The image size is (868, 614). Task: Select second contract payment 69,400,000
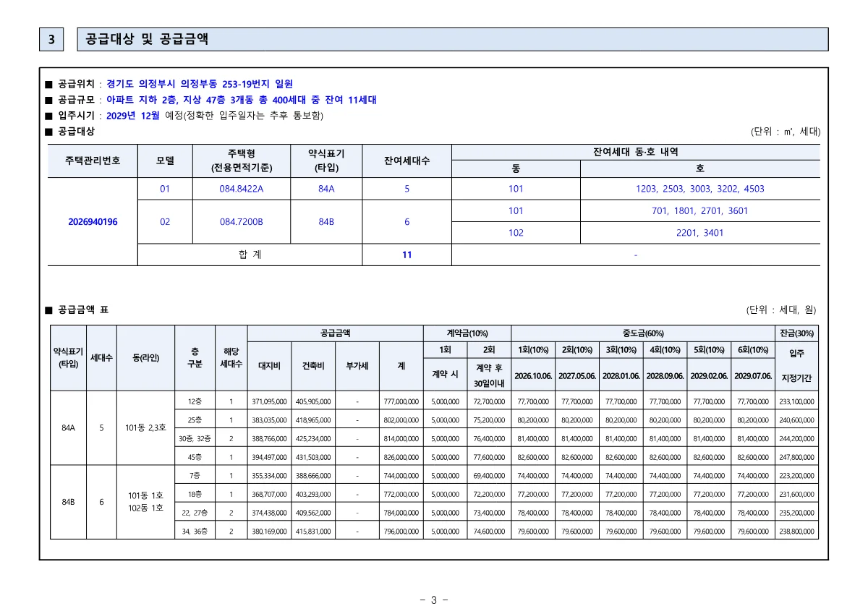489,475
